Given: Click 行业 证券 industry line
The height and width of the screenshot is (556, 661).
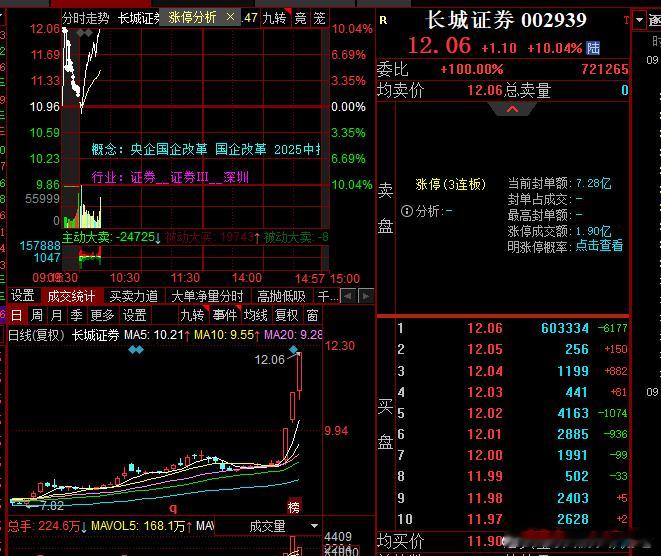Looking at the screenshot, I should (x=170, y=177).
